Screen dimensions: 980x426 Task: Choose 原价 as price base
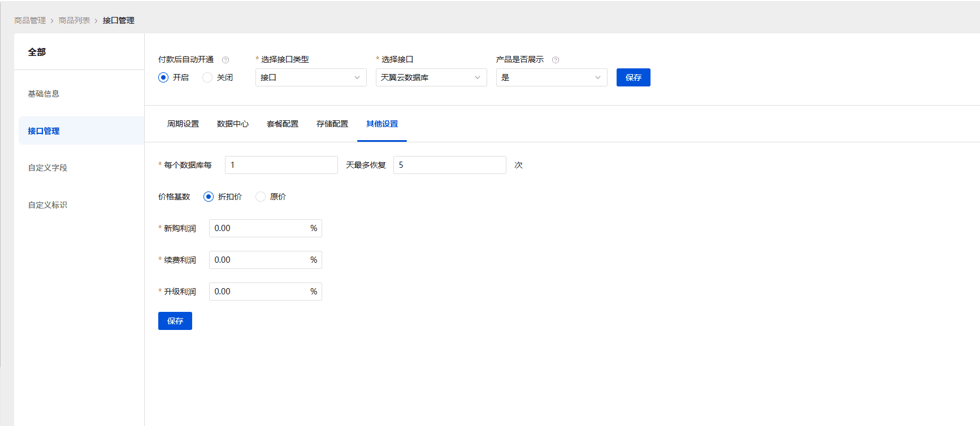[x=261, y=197]
